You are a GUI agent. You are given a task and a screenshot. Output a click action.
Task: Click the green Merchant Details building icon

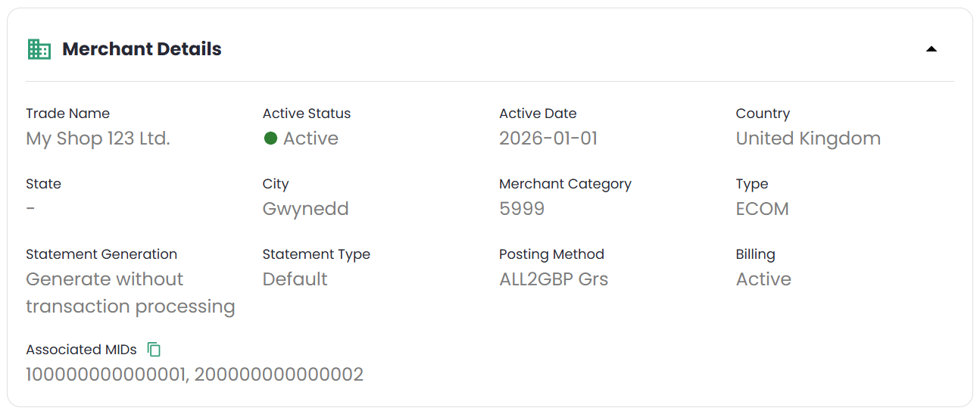point(39,49)
